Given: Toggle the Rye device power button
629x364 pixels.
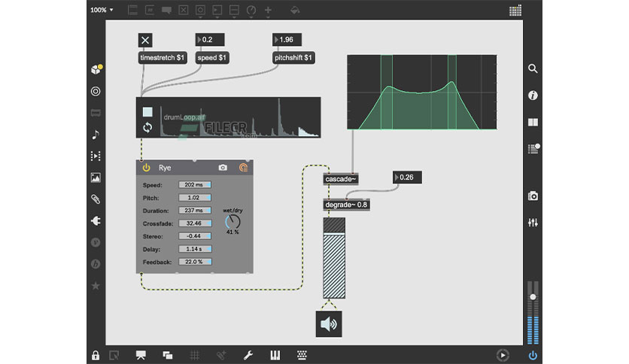Looking at the screenshot, I should (x=147, y=168).
